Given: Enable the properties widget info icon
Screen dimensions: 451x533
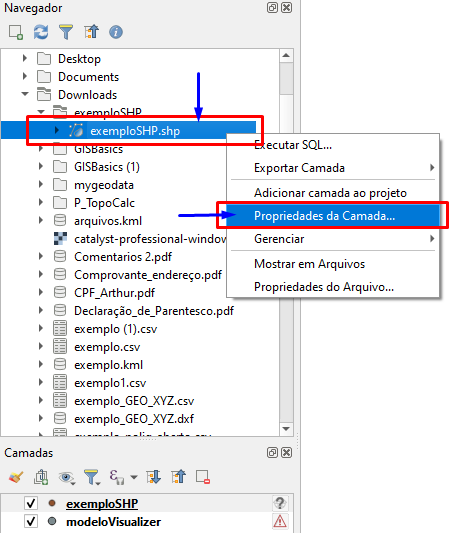Looking at the screenshot, I should pyautogui.click(x=116, y=32).
